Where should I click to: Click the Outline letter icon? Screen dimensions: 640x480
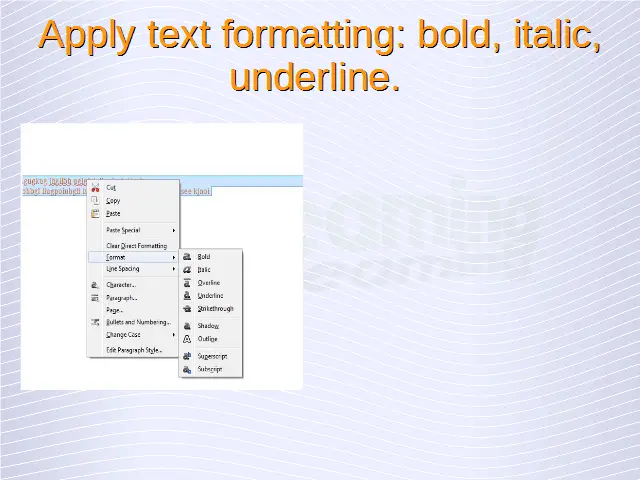click(x=187, y=339)
